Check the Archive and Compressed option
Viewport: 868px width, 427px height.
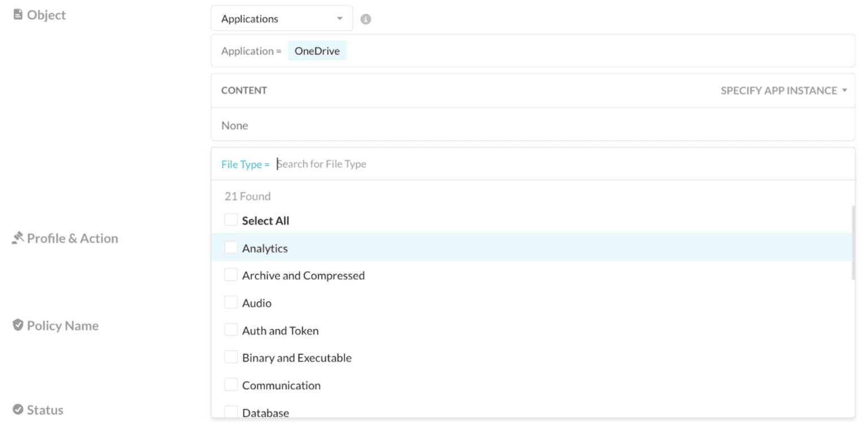(231, 274)
